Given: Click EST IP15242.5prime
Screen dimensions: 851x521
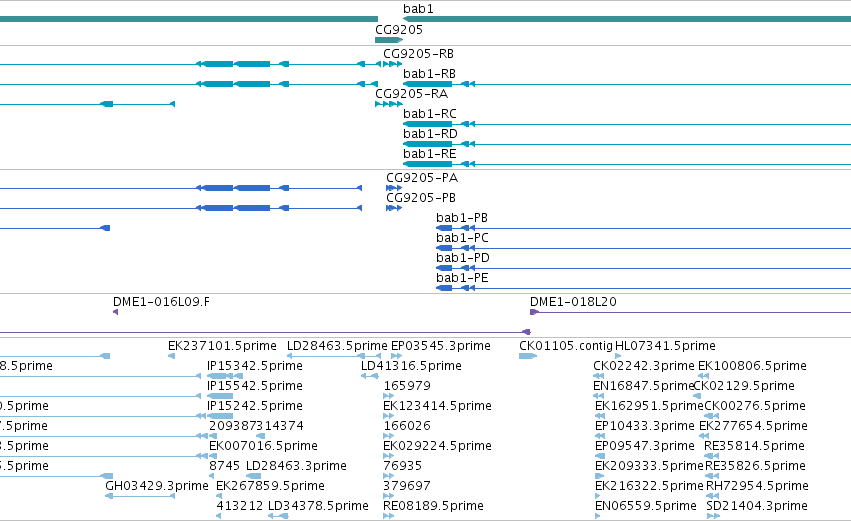Looking at the screenshot, I should point(255,406).
